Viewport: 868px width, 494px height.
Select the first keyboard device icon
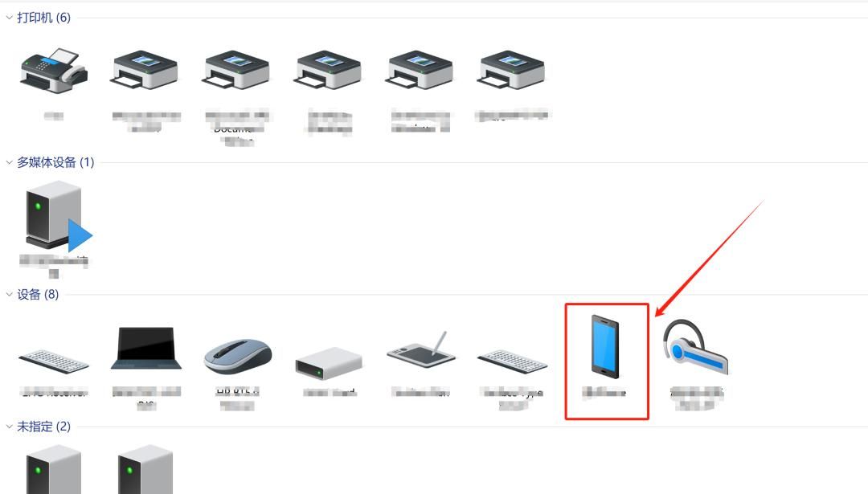click(x=54, y=361)
